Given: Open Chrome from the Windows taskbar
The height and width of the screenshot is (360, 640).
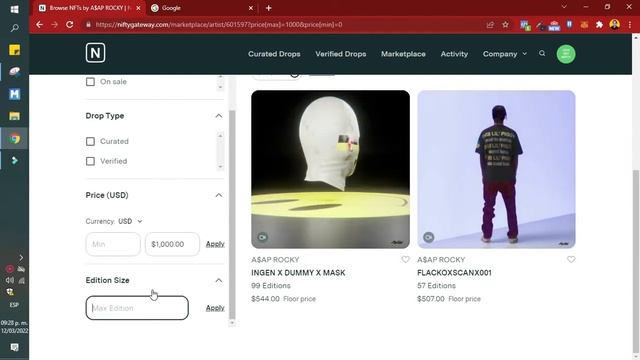Looking at the screenshot, I should pyautogui.click(x=15, y=139).
